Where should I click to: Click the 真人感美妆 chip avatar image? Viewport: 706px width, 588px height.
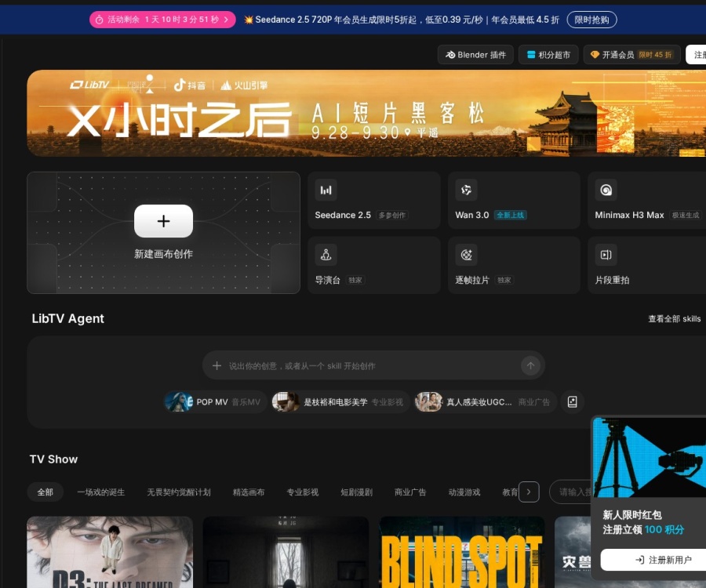[x=429, y=401]
